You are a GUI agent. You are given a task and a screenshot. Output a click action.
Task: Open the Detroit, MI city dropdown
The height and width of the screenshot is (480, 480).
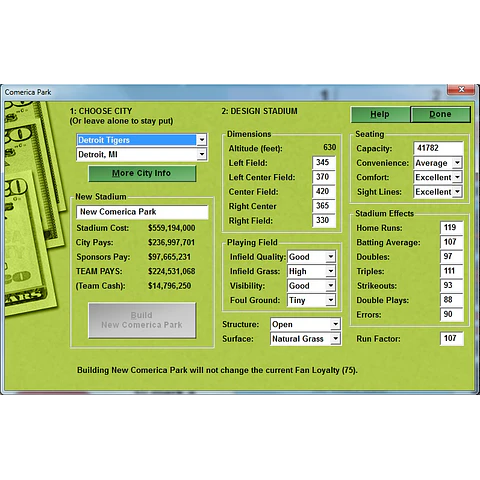click(x=142, y=154)
